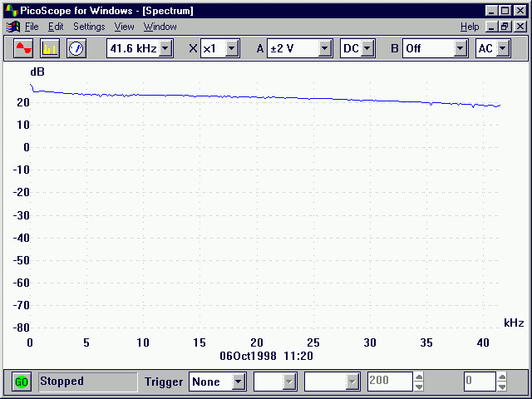
Task: Expand channel B AC coupling dropdown
Action: [503, 48]
